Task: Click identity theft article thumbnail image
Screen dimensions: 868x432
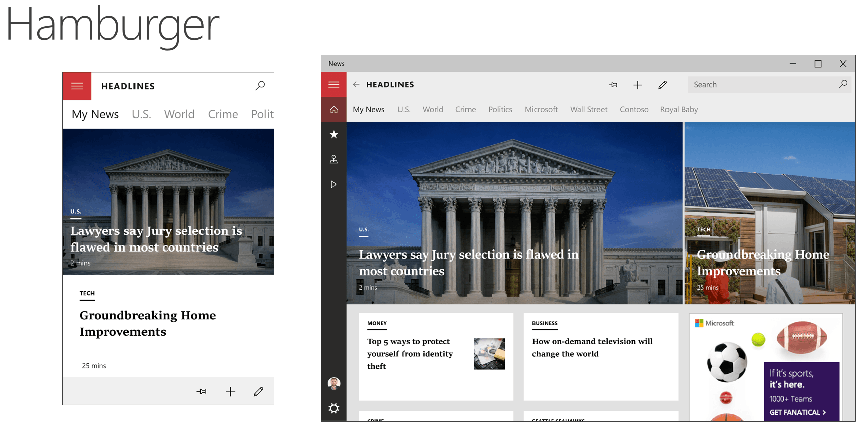Action: [489, 354]
